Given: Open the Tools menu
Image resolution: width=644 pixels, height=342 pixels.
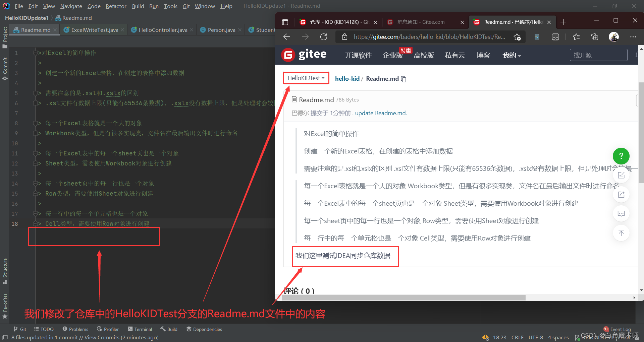Looking at the screenshot, I should click(170, 6).
